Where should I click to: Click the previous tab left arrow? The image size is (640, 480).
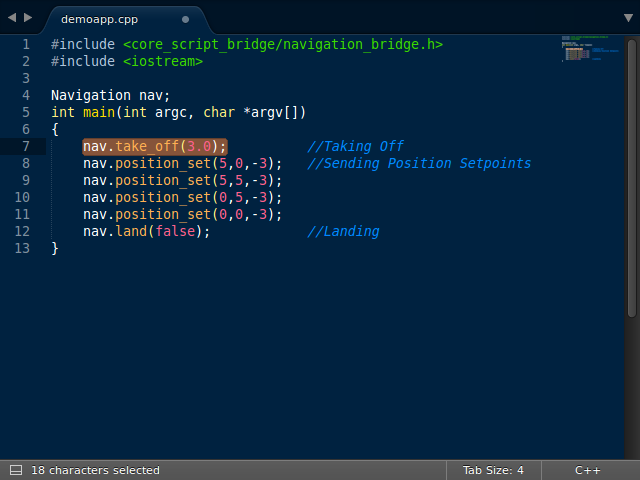coord(11,18)
